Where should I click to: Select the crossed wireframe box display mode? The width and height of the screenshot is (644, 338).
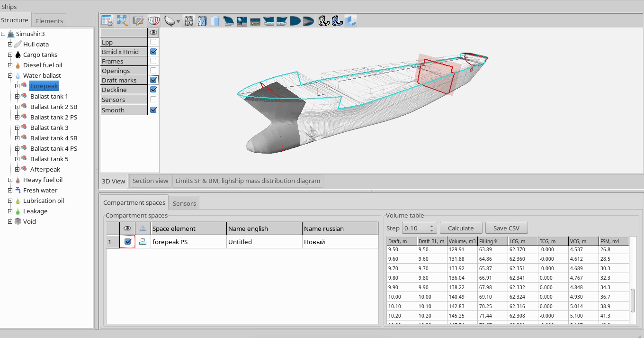tap(189, 21)
